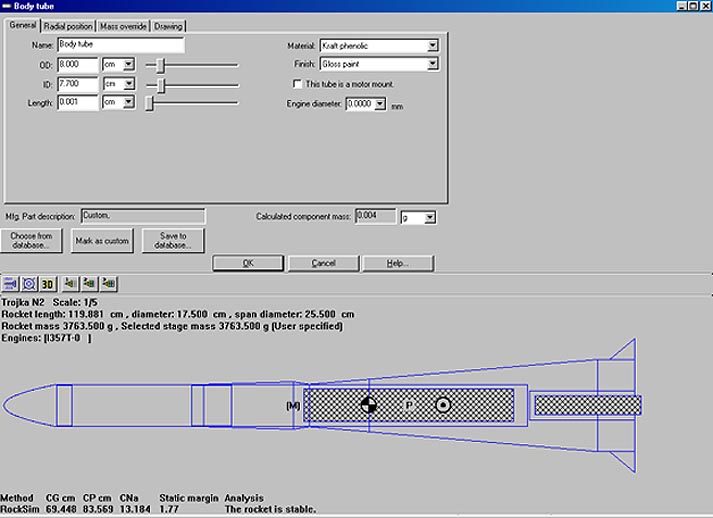Go to the Drawing tab
This screenshot has width=713, height=518.
(168, 26)
